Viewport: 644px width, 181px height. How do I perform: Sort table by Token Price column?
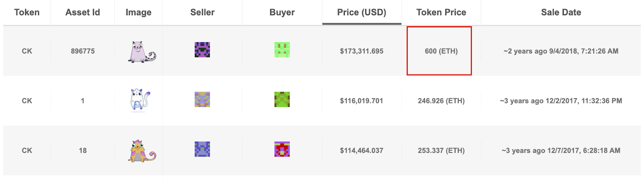[441, 12]
